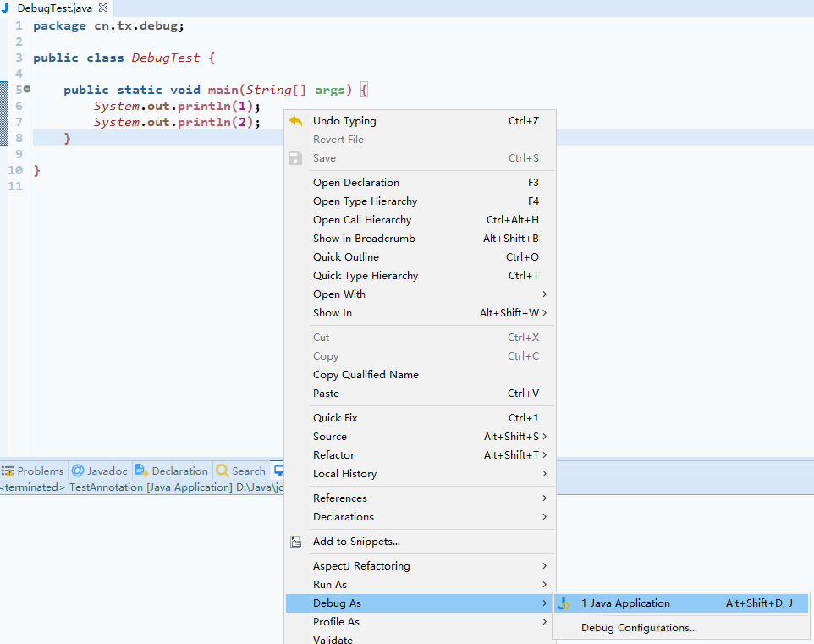Click the Declaration tab icon
This screenshot has width=814, height=644.
[142, 471]
